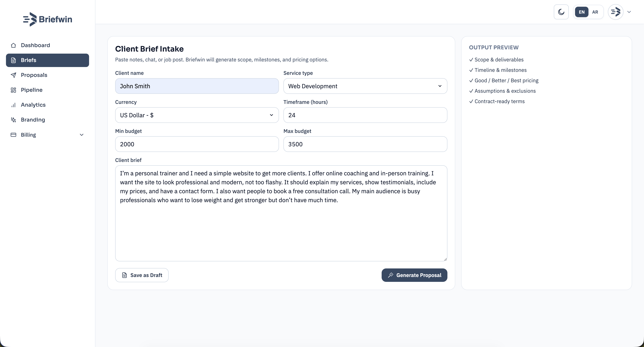The image size is (644, 347).
Task: Click the Billing credit card icon
Action: (x=13, y=135)
